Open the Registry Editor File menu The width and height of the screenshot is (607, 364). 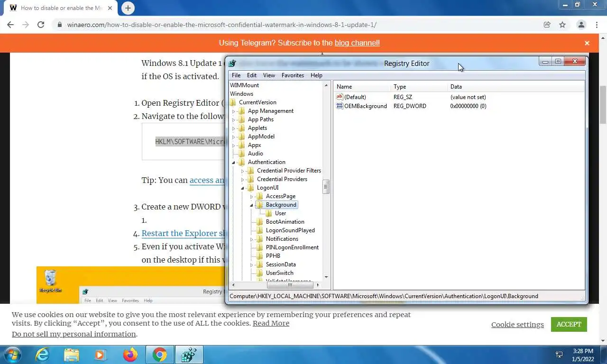(236, 75)
